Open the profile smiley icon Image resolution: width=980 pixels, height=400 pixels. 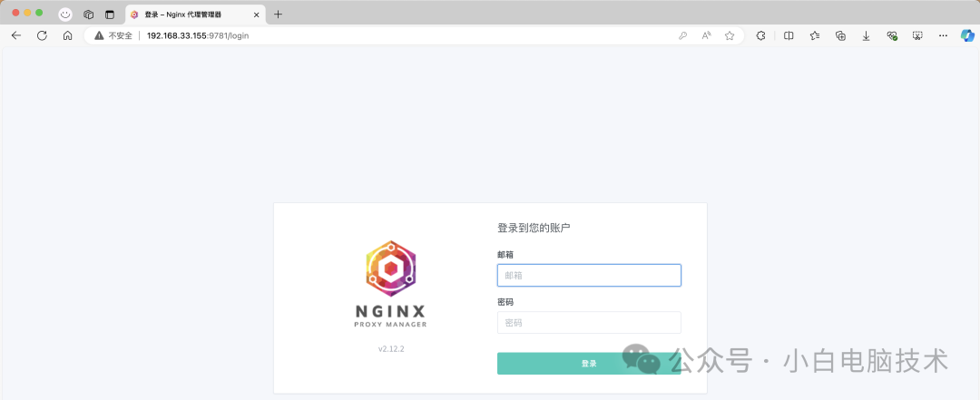pos(65,15)
